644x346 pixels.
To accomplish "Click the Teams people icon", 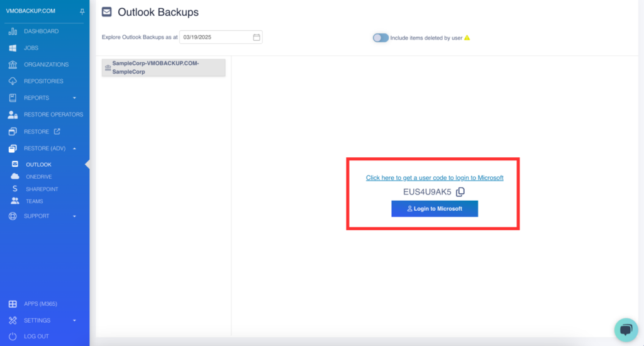I will click(15, 201).
